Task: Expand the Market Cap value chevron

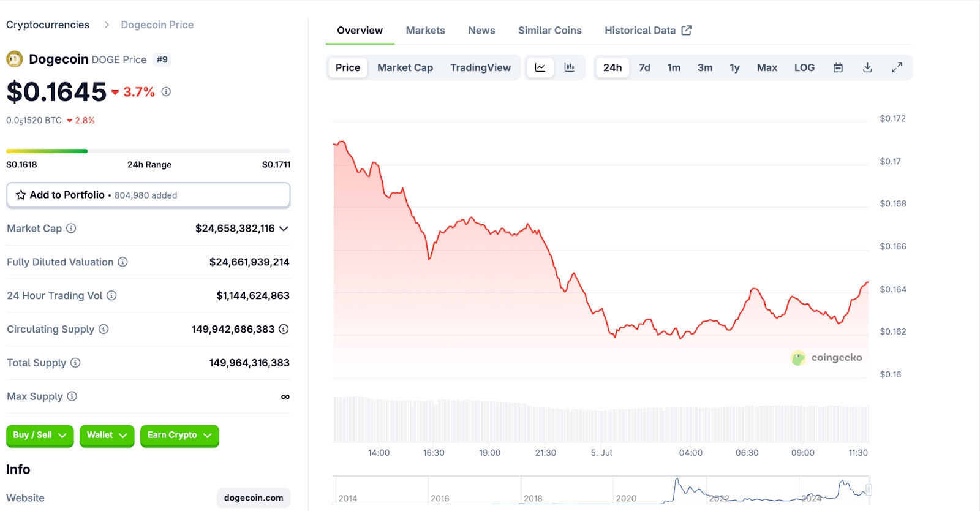Action: pyautogui.click(x=284, y=229)
